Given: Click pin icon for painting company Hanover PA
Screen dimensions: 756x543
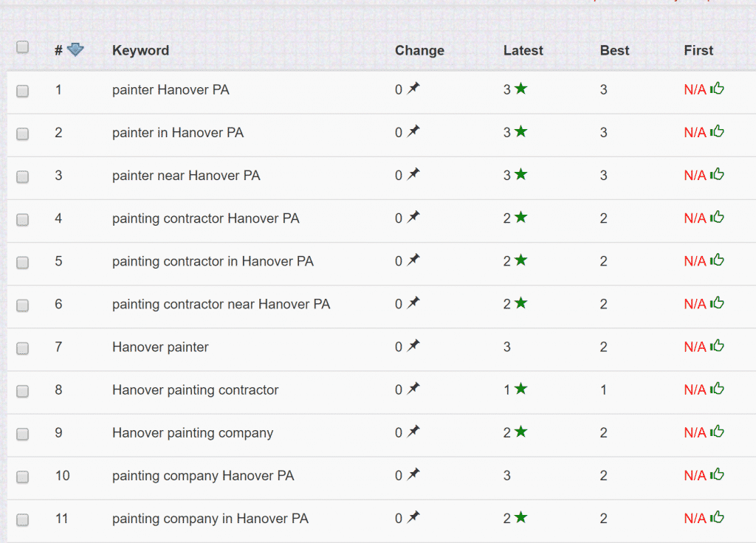Looking at the screenshot, I should point(413,474).
